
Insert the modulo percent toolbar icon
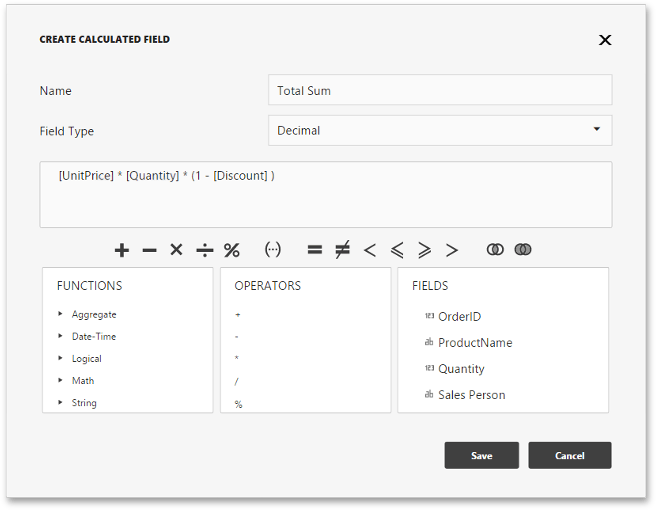232,250
